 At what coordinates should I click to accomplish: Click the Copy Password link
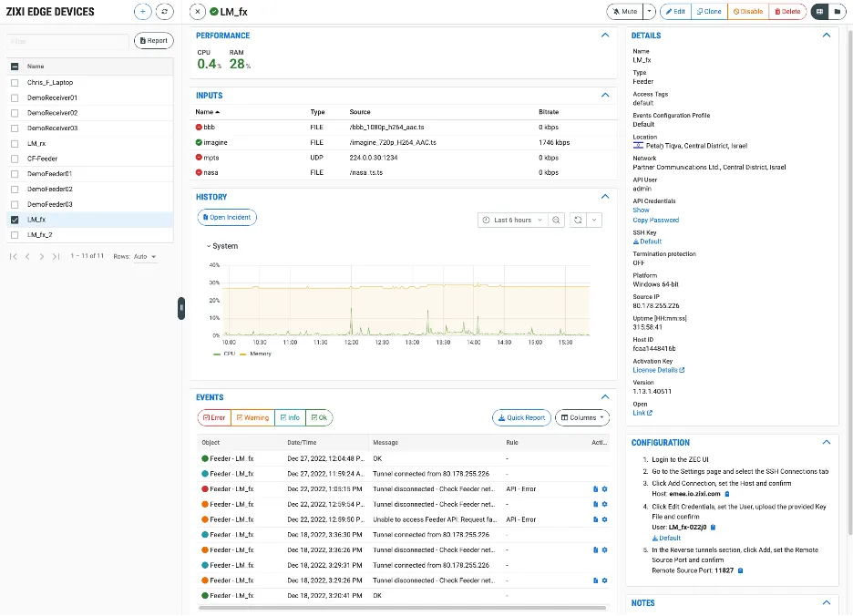point(655,221)
